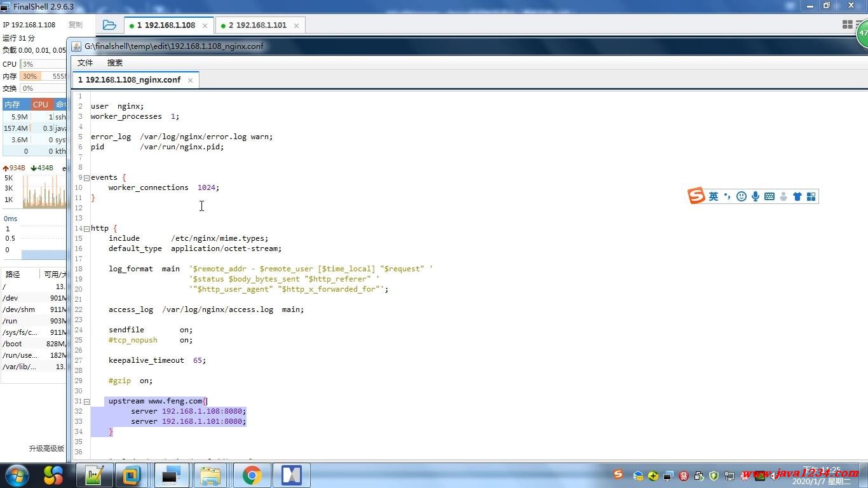
Task: Open the blue-white bracket app in taskbar
Action: click(292, 475)
